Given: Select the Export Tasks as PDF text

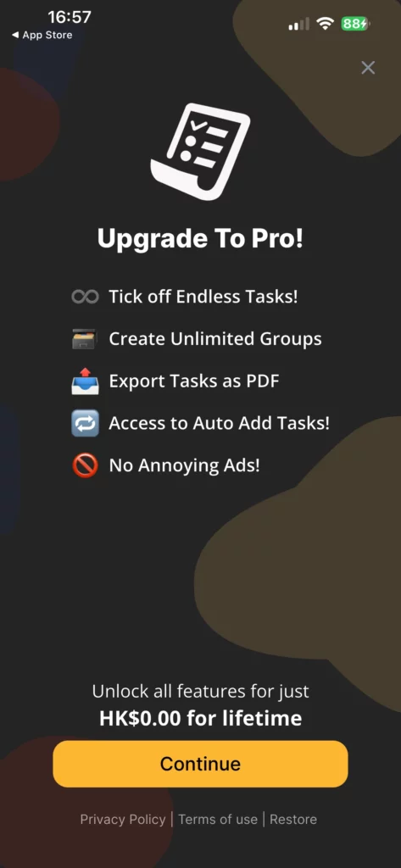Looking at the screenshot, I should pos(194,381).
